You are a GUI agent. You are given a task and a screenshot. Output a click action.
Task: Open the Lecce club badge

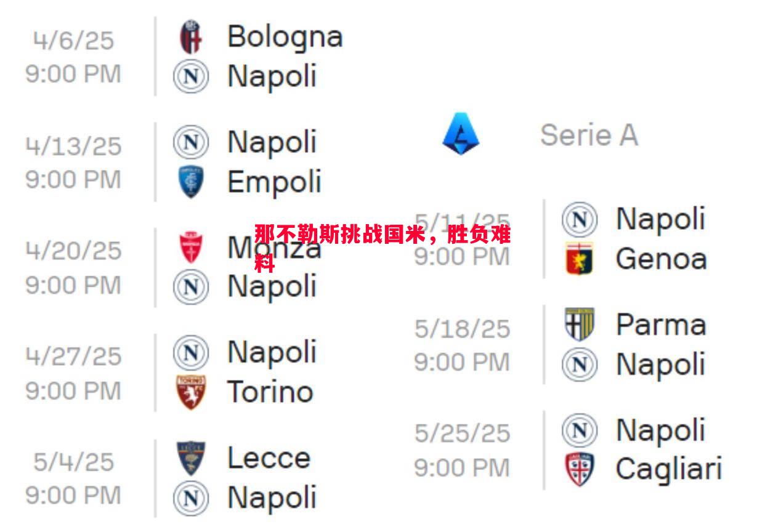190,458
